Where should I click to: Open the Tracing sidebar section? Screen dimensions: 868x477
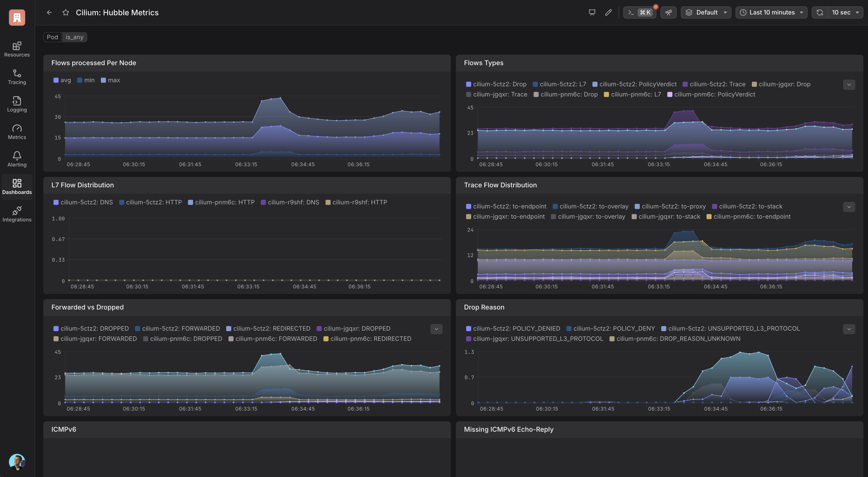[17, 77]
